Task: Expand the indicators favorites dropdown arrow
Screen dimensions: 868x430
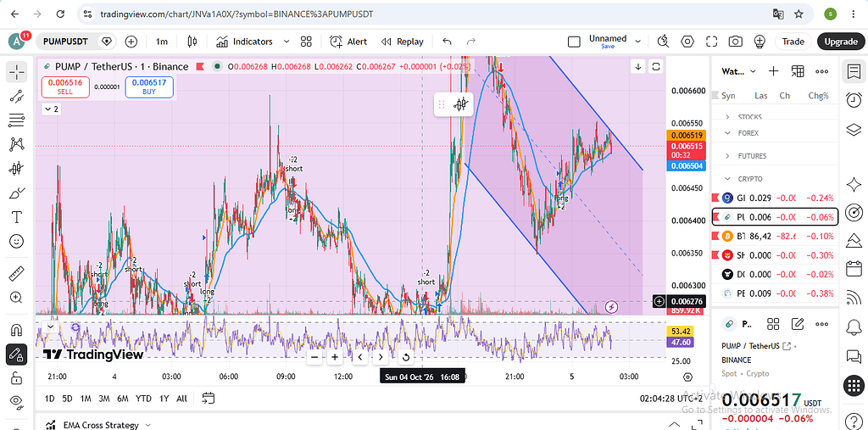Action: coord(287,42)
